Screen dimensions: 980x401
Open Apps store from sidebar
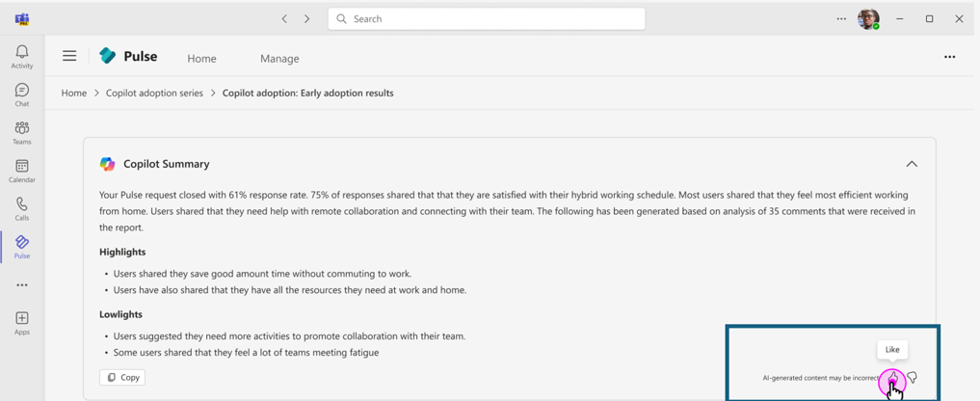(x=21, y=323)
